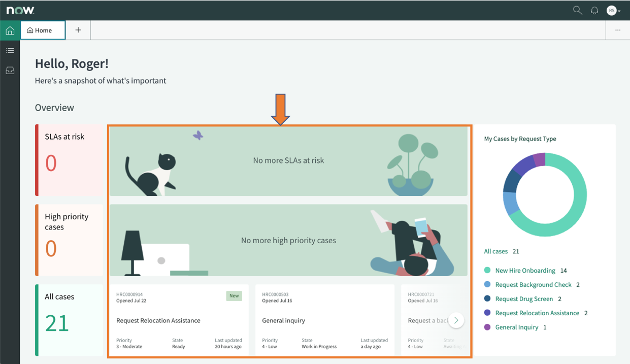Screen dimensions: 630x364
Task: Open the three-dot more options menu
Action: (618, 30)
